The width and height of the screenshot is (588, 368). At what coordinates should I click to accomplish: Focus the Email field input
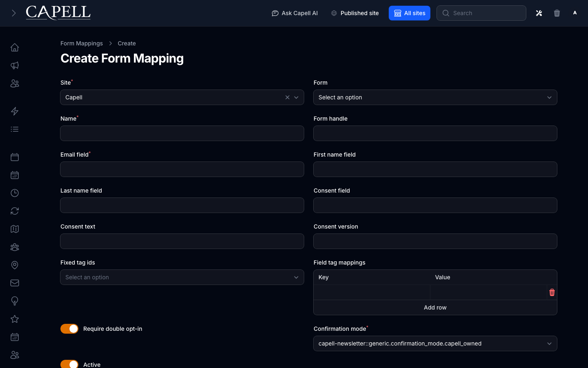click(x=182, y=169)
